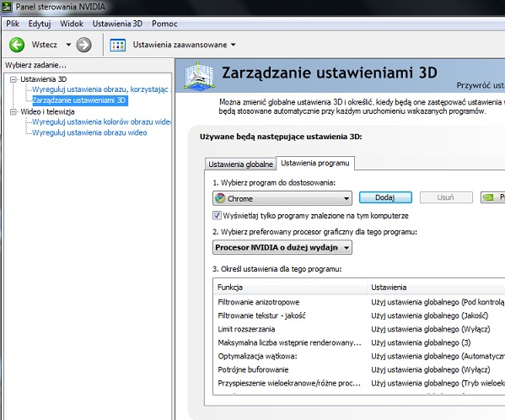
Task: Open the Ustawienia zaawansowane dropdown
Action: 234,45
